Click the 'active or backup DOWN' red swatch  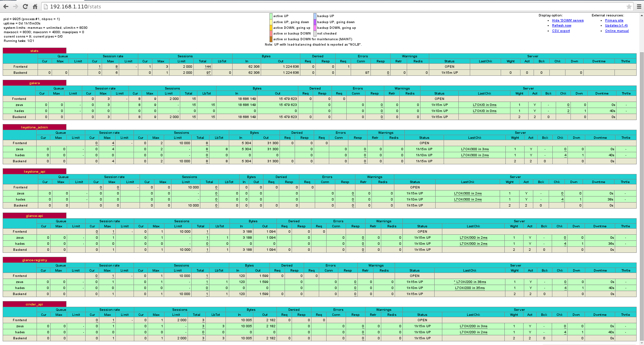point(271,34)
